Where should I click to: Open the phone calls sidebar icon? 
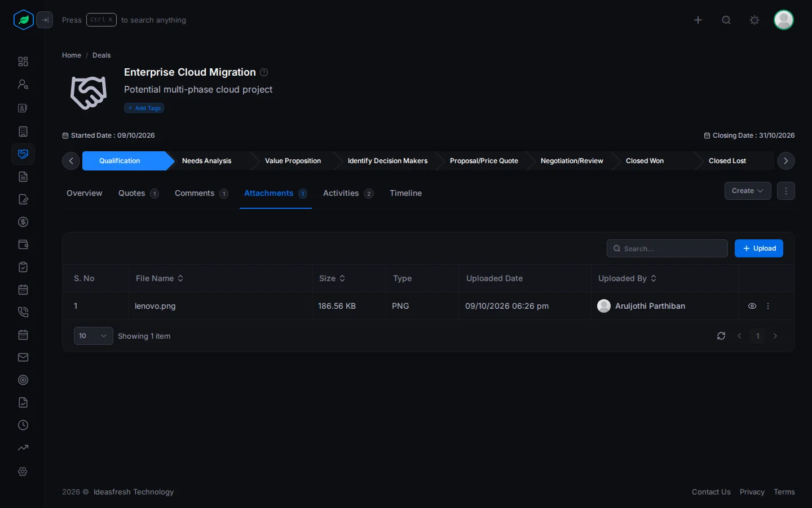pos(23,312)
